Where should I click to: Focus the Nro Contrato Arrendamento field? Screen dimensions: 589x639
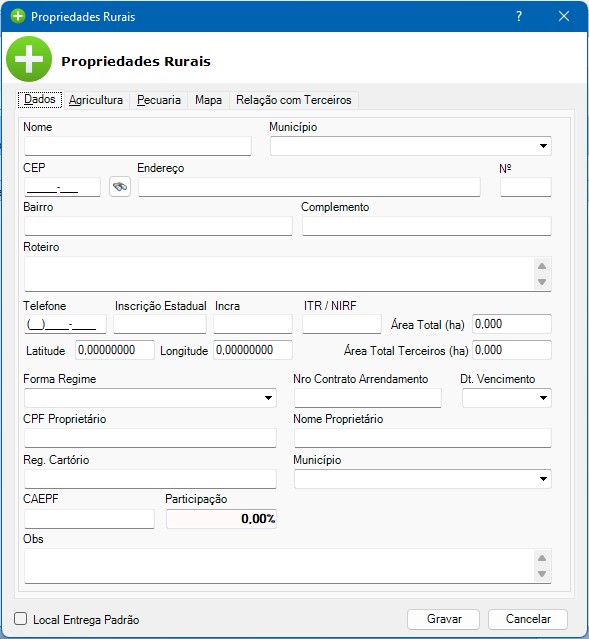tap(368, 398)
